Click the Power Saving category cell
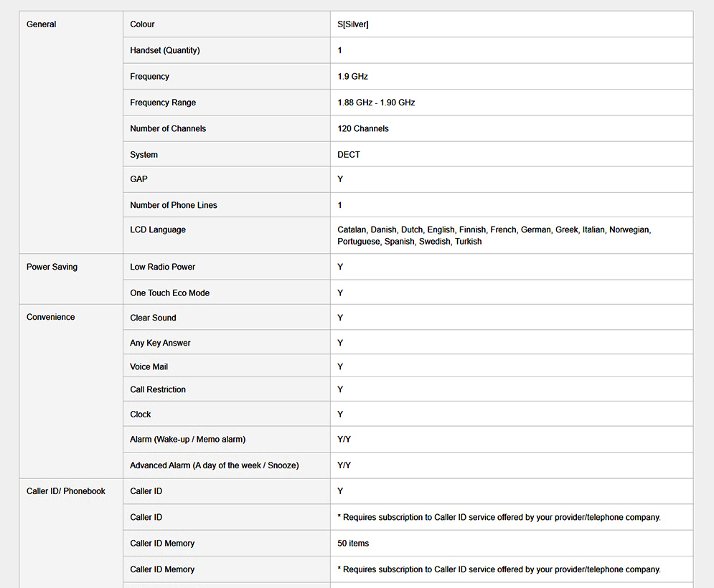This screenshot has height=588, width=714. (52, 267)
